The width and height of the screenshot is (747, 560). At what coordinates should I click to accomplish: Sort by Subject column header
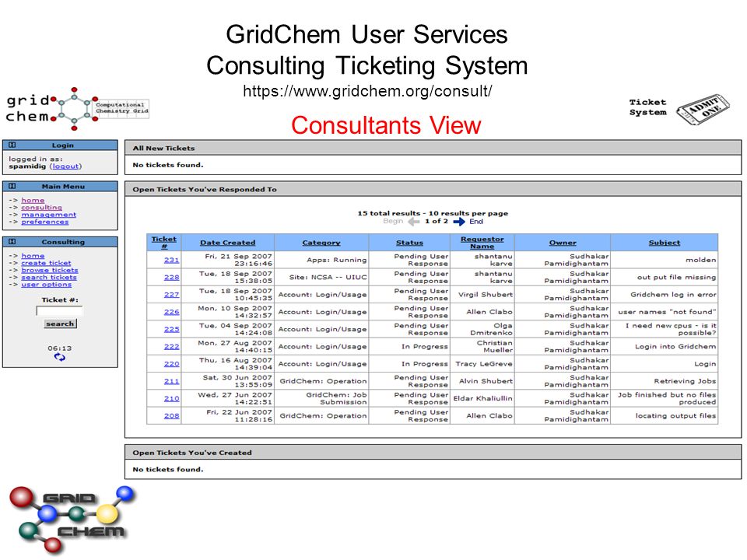665,243
